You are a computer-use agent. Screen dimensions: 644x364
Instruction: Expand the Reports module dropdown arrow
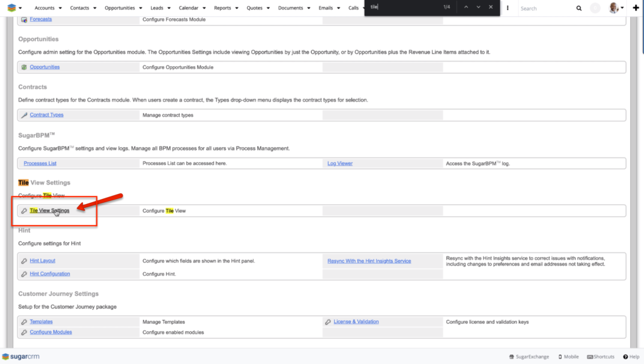(236, 8)
